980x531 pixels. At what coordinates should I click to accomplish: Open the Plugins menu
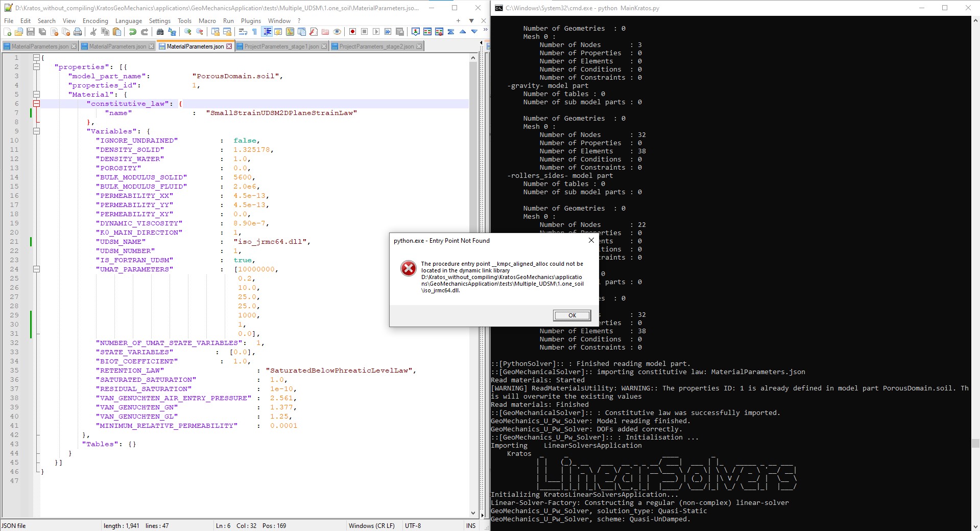coord(251,21)
